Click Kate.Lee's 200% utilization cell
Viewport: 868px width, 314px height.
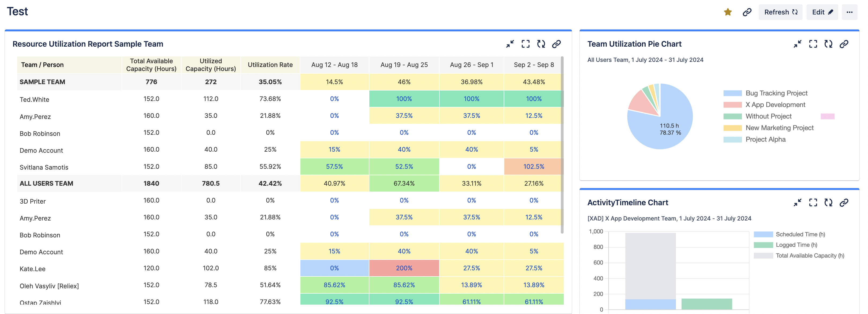(404, 268)
